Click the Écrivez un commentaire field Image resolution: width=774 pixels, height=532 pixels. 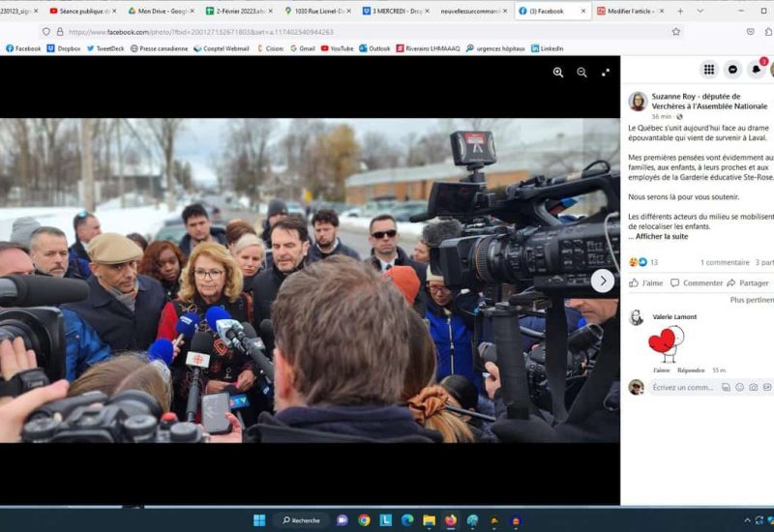click(x=683, y=387)
